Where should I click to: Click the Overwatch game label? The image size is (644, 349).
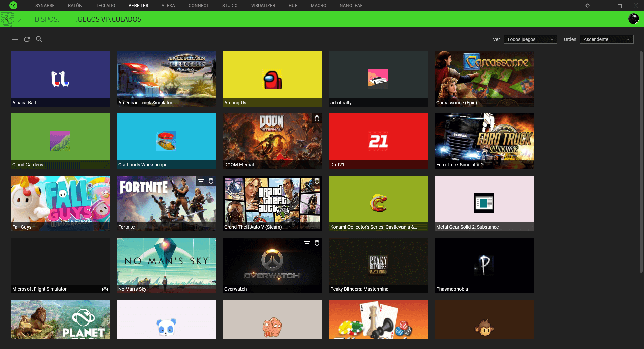point(235,289)
